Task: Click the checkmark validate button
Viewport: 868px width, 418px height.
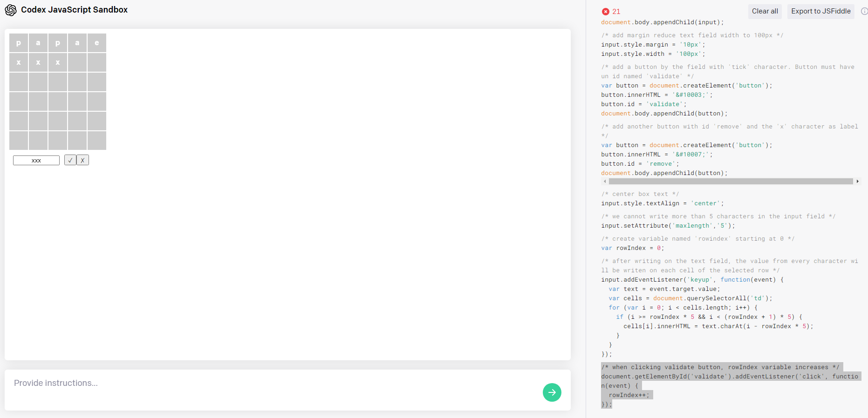Action: [x=70, y=160]
